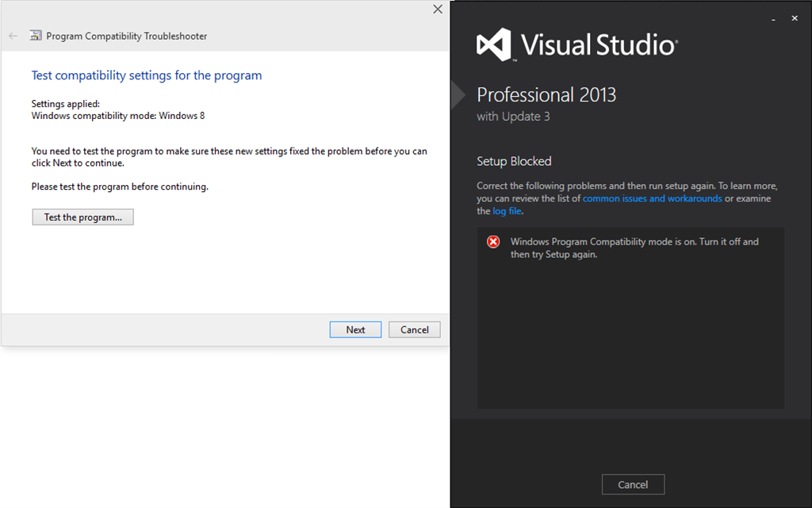Close the Visual Studio setup window
812x508 pixels.
tap(795, 18)
